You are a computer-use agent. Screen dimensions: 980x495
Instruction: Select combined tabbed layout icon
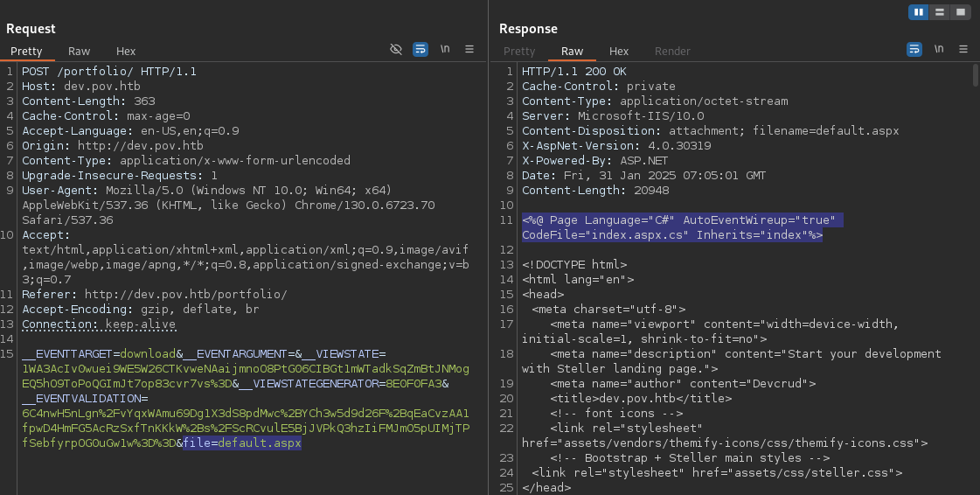click(x=961, y=12)
